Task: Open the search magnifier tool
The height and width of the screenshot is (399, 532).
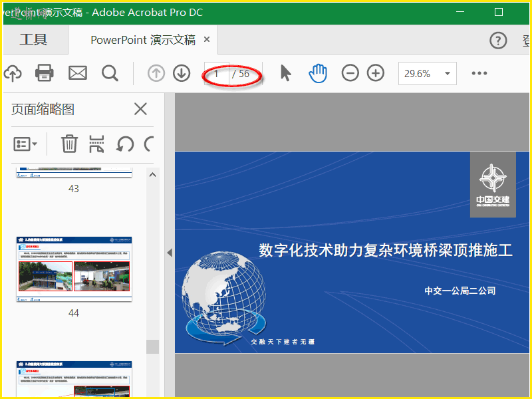Action: (x=110, y=73)
